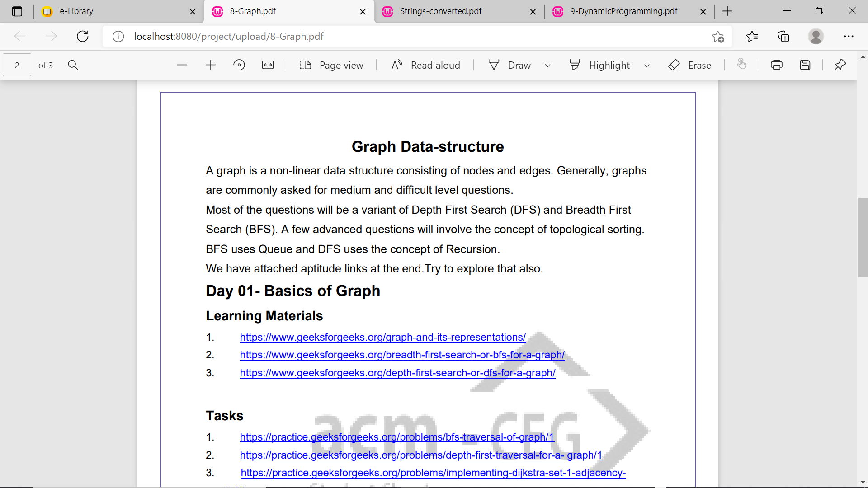This screenshot has height=488, width=868.
Task: Rotate the PDF page
Action: (x=239, y=65)
